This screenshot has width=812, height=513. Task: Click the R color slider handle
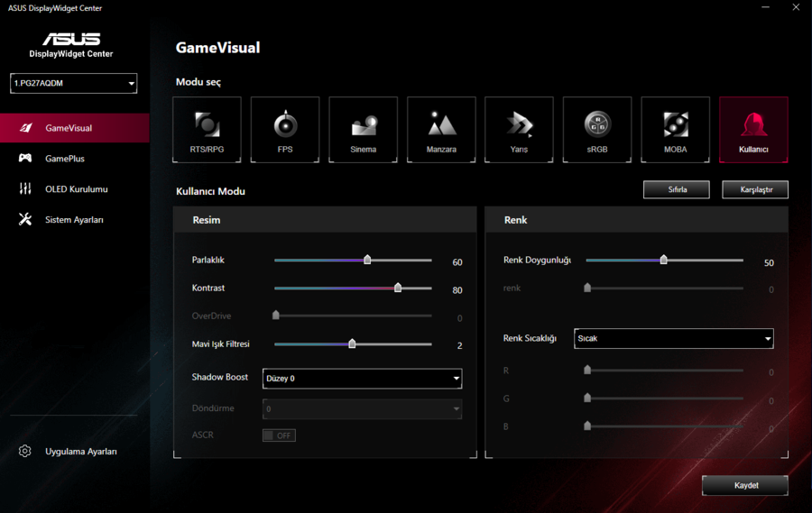click(587, 370)
